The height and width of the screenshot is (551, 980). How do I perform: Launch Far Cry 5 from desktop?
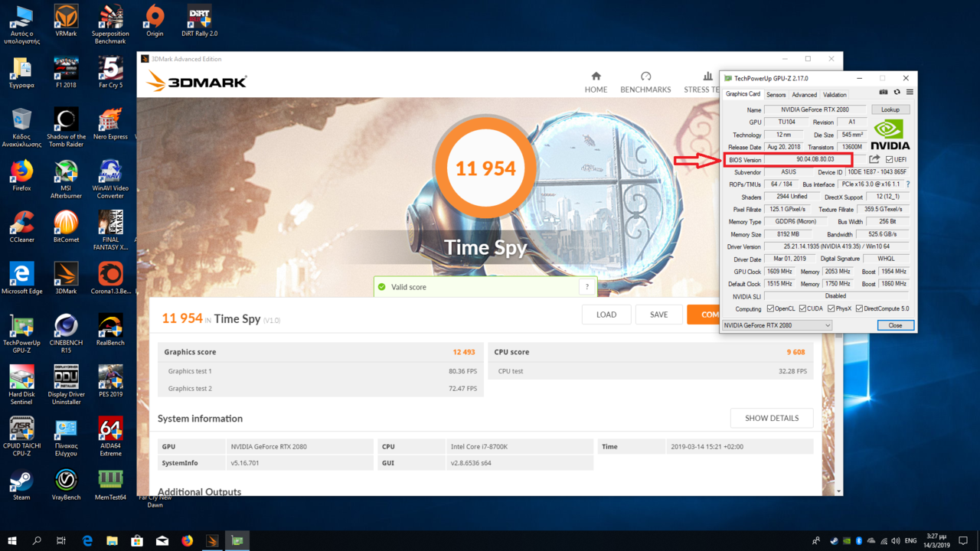click(110, 73)
